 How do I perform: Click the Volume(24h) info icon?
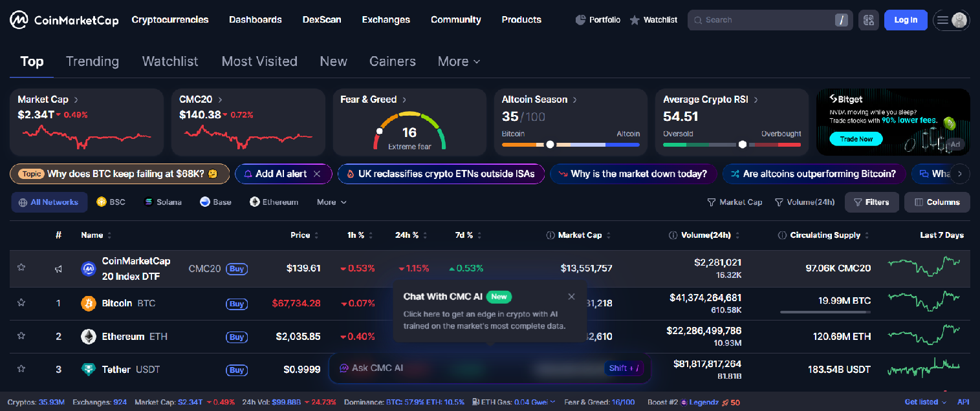coord(673,235)
